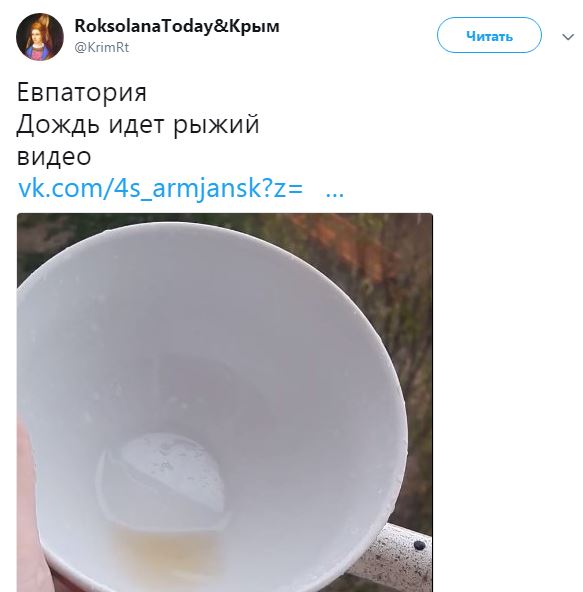Screen dimensions: 583x592
Task: Expand the chevron menu beside Читать
Action: [x=568, y=37]
